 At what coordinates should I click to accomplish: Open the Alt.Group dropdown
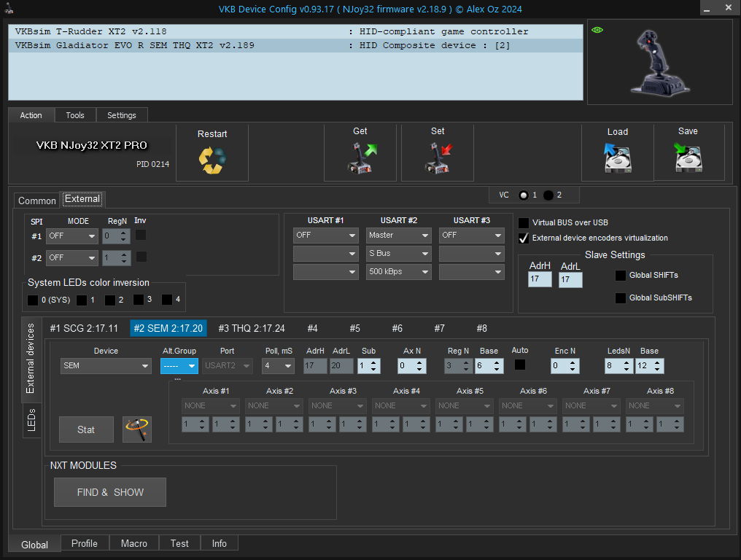[179, 366]
